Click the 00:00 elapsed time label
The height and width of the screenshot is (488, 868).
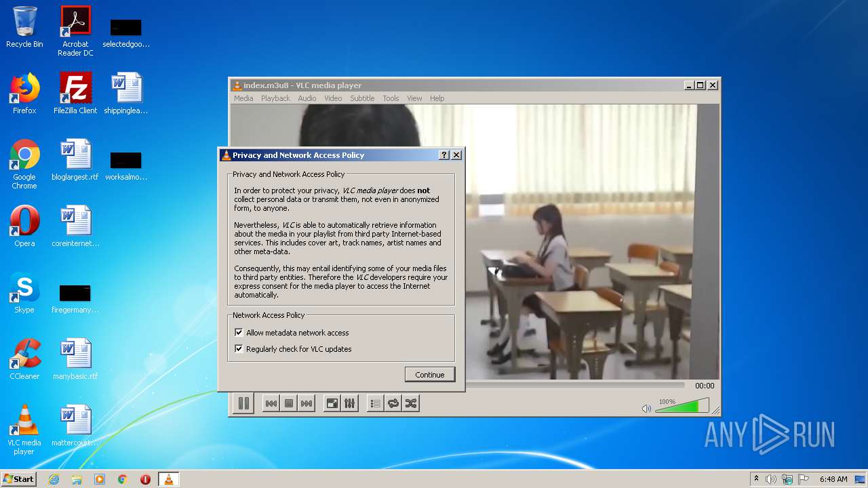click(x=705, y=386)
